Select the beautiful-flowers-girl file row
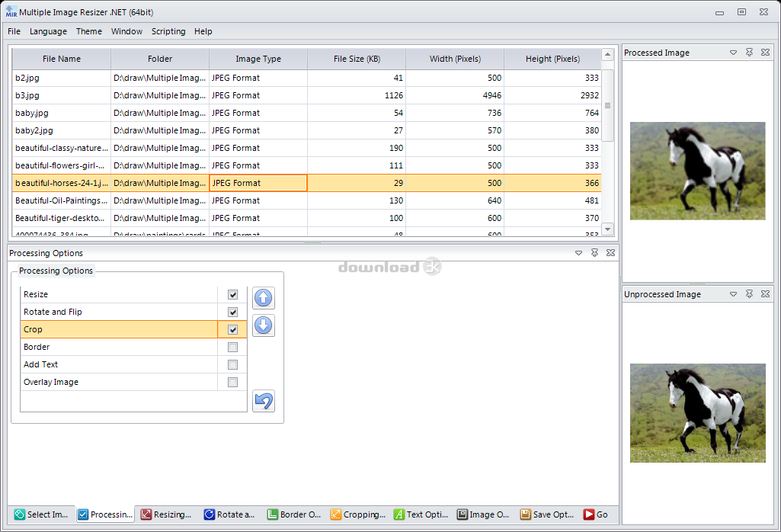 click(x=307, y=165)
